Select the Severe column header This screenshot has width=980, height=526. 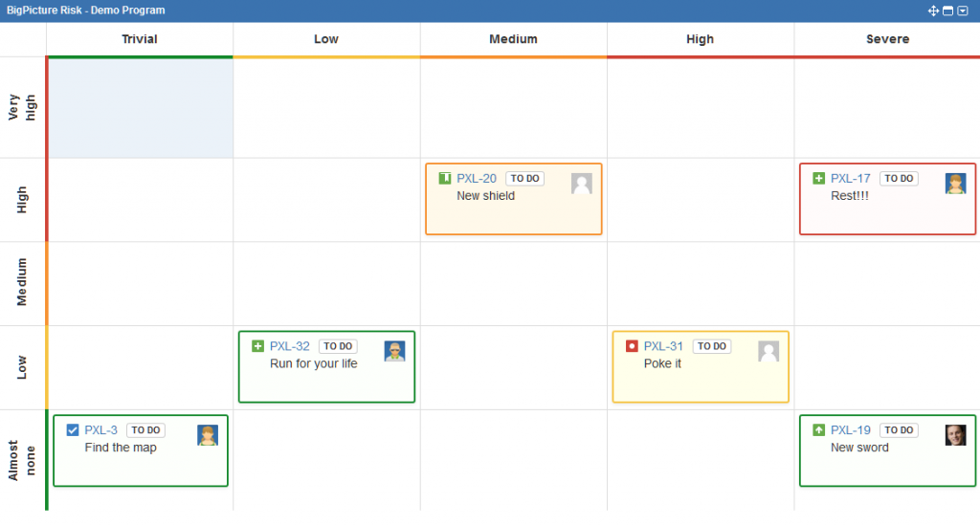coord(887,38)
